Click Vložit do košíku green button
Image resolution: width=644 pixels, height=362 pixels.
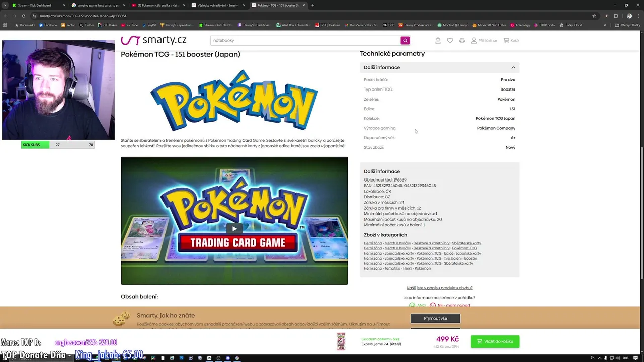tap(495, 341)
